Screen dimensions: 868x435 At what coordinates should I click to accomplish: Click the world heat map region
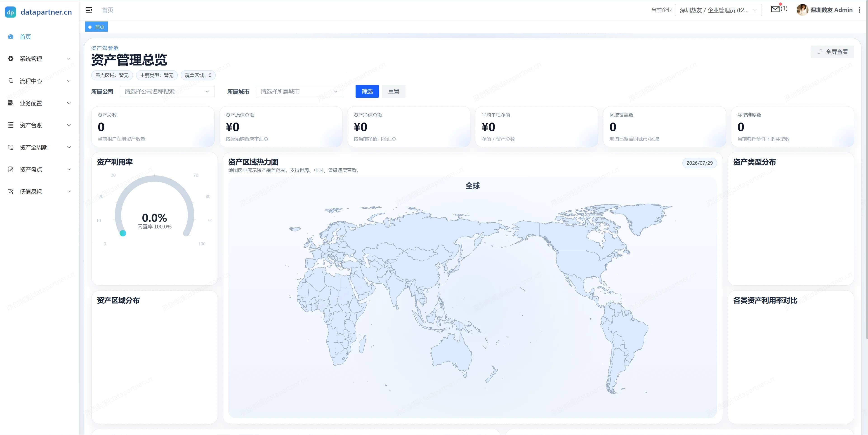pos(472,298)
